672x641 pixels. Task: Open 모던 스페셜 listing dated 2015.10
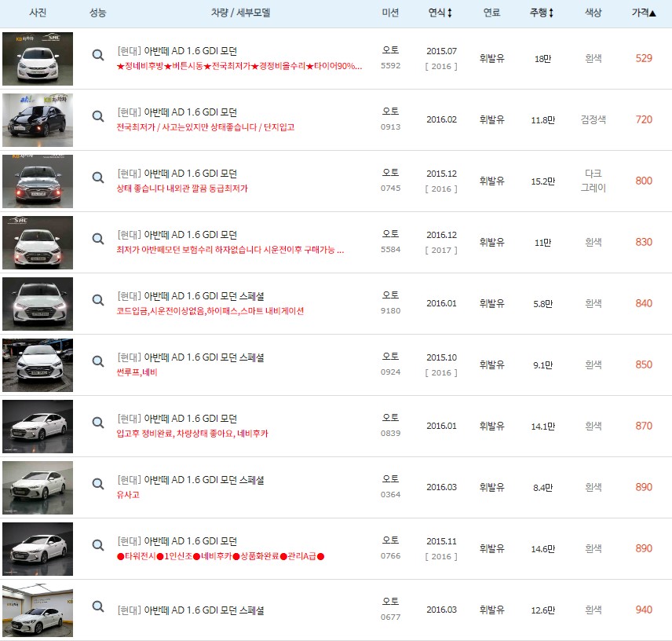coord(191,357)
